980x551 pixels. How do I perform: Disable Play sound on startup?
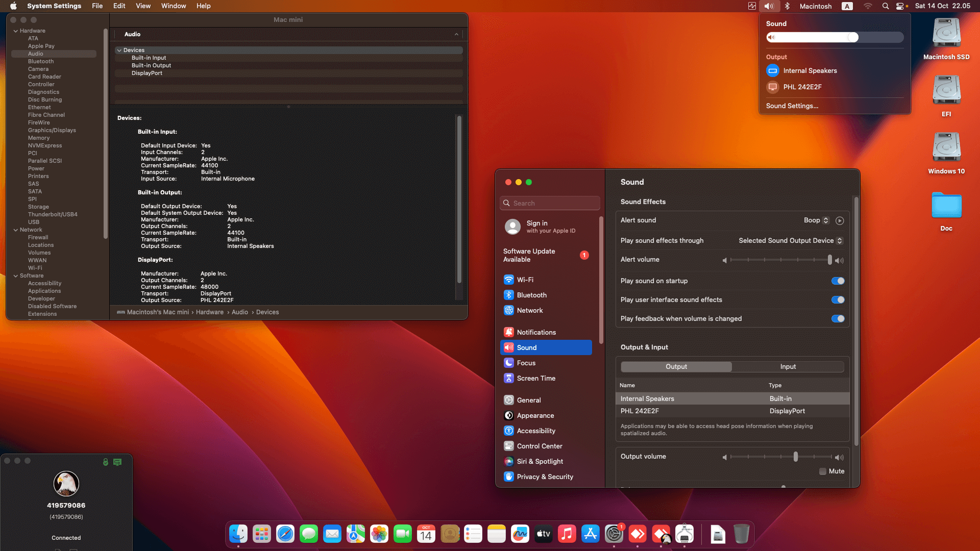tap(837, 281)
